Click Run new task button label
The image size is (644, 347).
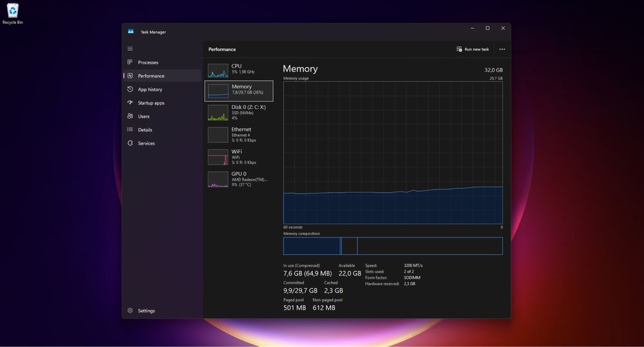click(477, 50)
